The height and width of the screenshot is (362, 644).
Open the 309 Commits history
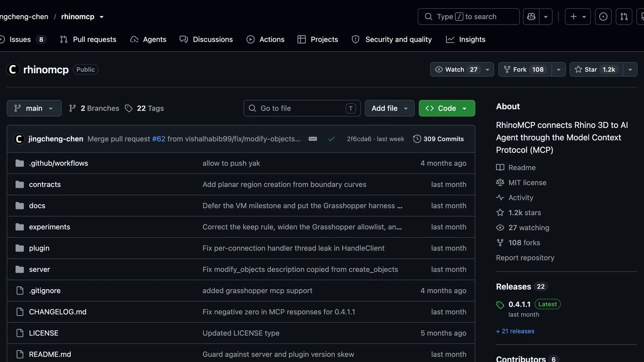[x=438, y=139]
